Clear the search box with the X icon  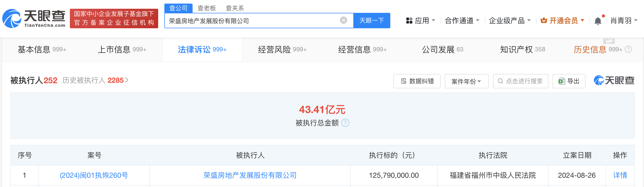pos(343,20)
